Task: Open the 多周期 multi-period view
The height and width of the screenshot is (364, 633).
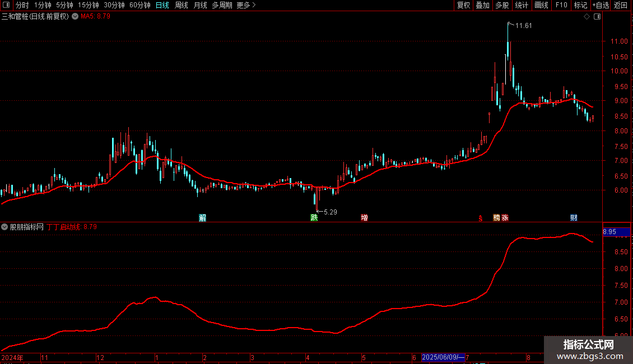Action: [222, 5]
